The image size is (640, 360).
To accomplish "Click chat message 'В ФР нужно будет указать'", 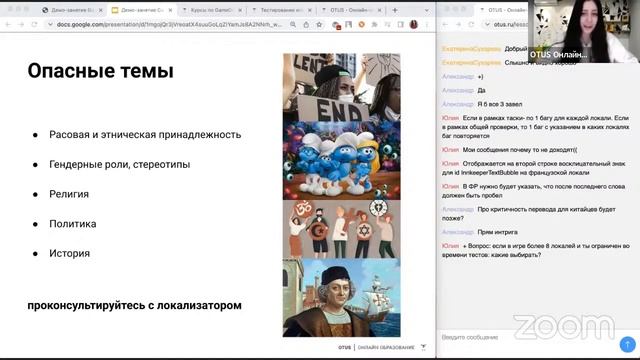I will [x=533, y=191].
